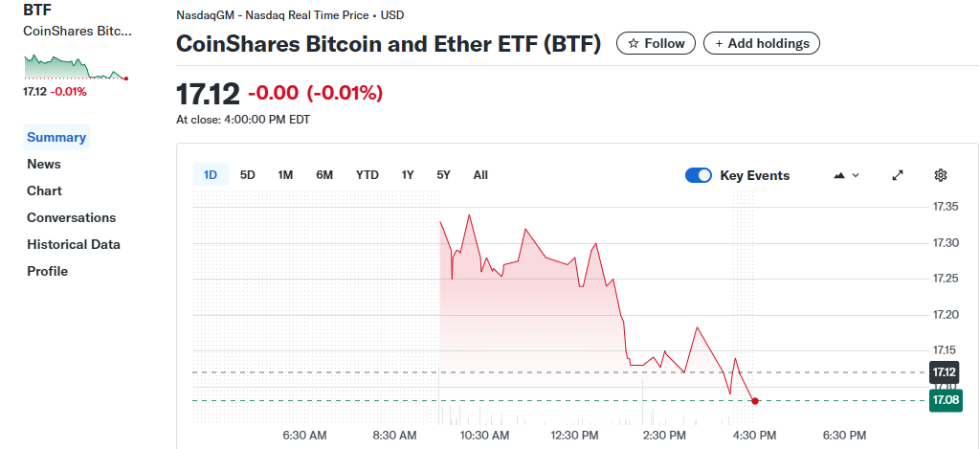This screenshot has height=449, width=980.
Task: Show the 1Y chart range
Action: tap(408, 174)
